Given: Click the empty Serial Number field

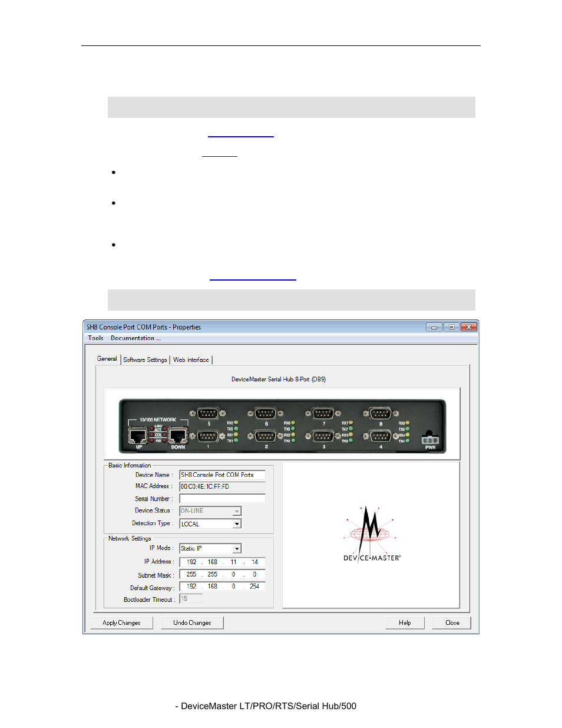Looking at the screenshot, I should tap(222, 499).
